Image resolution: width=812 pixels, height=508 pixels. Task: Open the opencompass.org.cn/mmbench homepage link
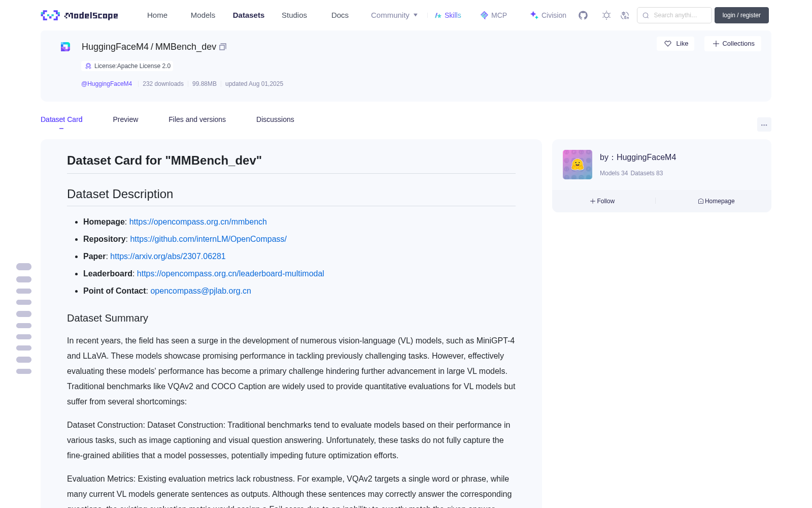[x=198, y=222]
